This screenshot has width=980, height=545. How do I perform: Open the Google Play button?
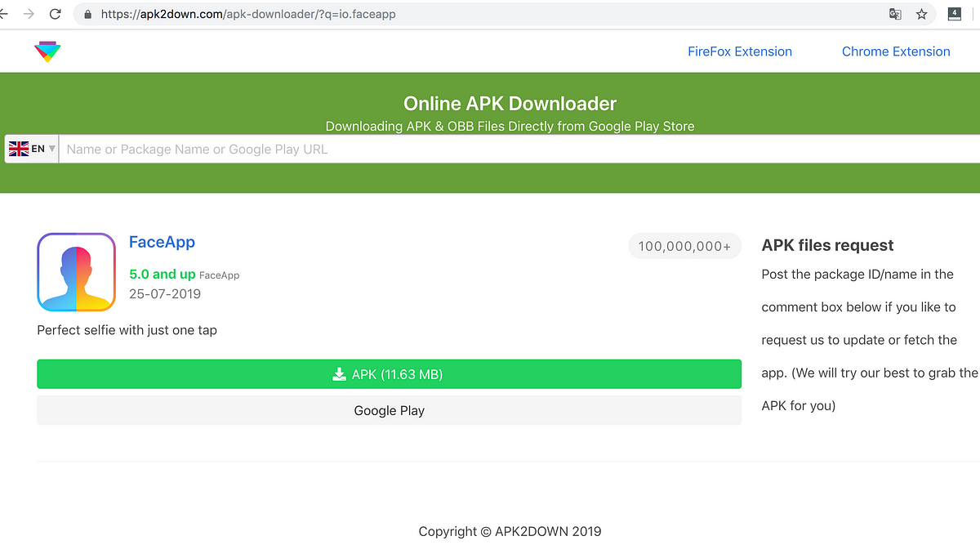(389, 410)
